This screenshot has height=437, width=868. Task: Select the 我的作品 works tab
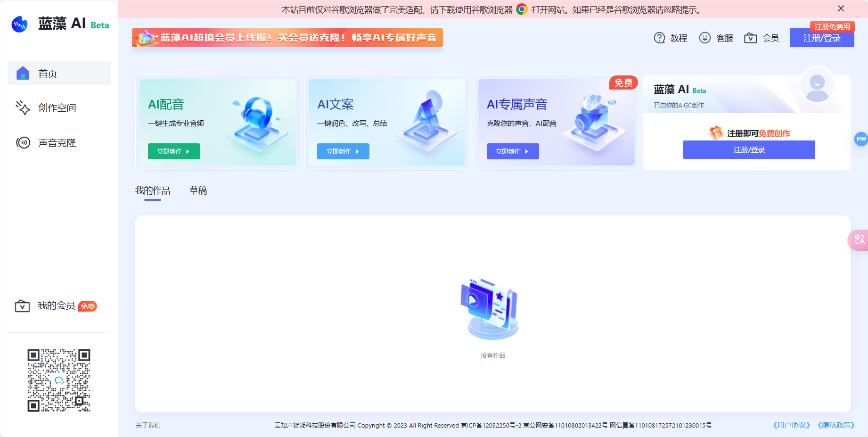(153, 190)
